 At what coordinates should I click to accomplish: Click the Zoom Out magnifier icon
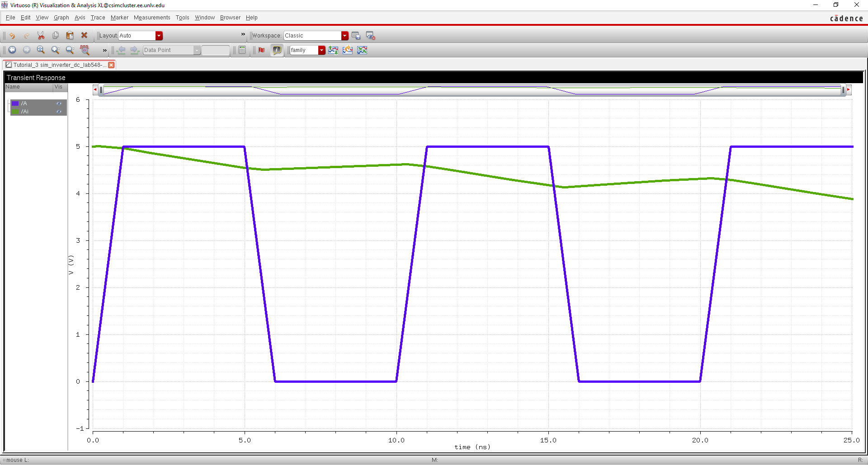(x=70, y=50)
